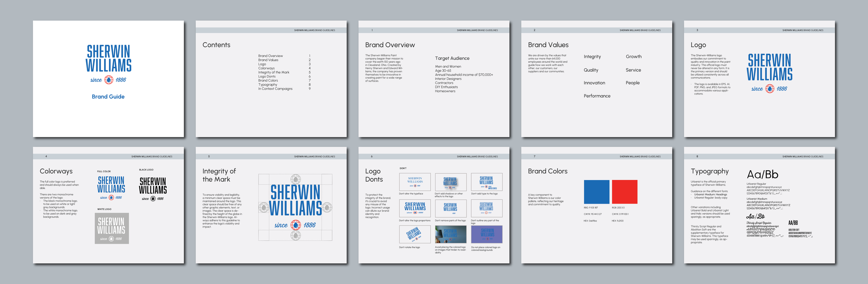This screenshot has width=868, height=284.
Task: Click the 'CMYK: 95 44 0 27' value
Action: pos(593,214)
